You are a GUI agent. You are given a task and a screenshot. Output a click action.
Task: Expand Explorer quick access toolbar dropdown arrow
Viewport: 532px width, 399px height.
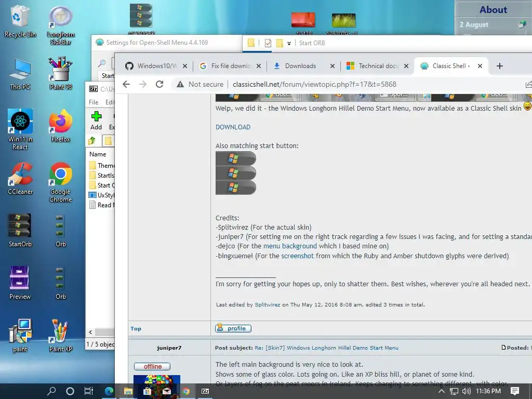289,43
